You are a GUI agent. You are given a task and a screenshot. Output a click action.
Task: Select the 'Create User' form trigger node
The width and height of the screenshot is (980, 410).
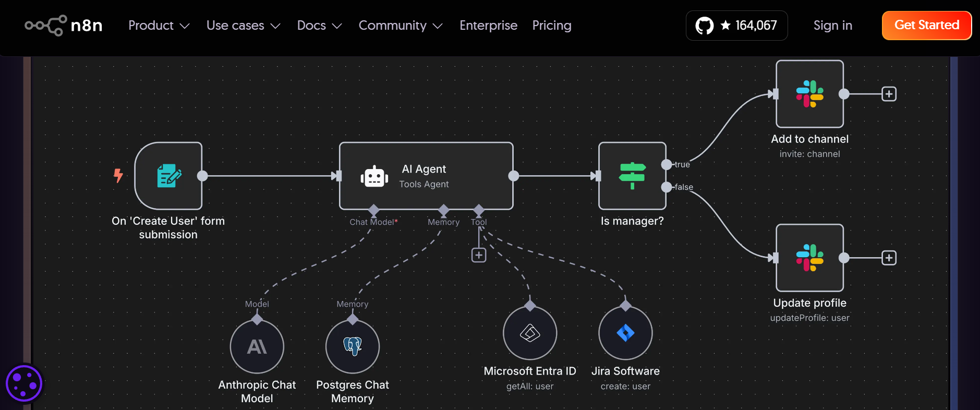(x=168, y=176)
